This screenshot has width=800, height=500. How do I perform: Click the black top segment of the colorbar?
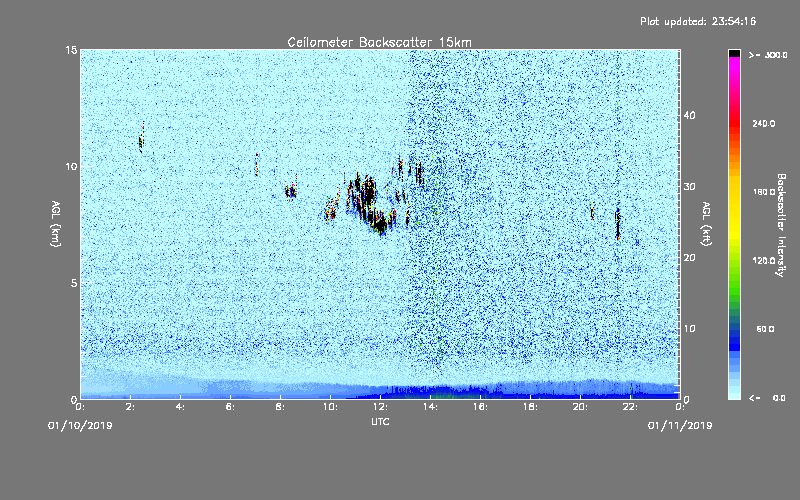pyautogui.click(x=734, y=53)
